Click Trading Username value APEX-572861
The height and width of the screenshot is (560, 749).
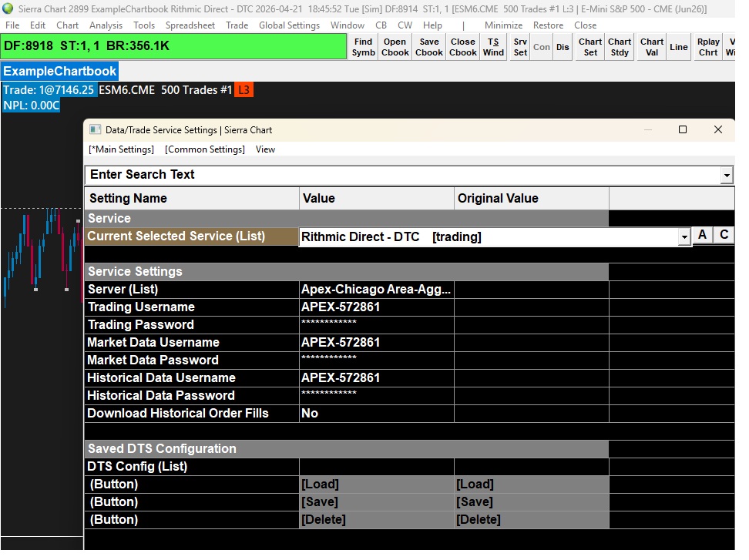point(376,307)
